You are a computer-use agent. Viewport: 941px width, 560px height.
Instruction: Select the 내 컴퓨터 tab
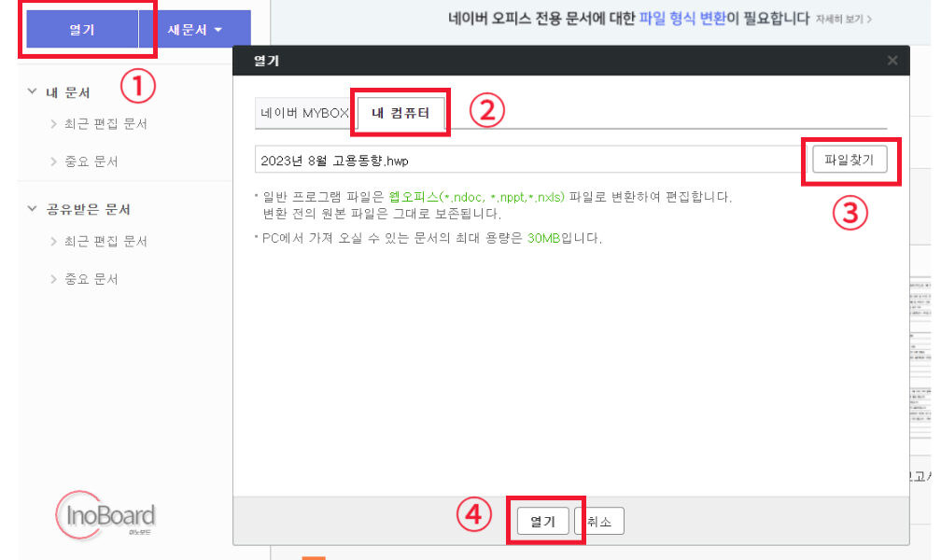(x=400, y=113)
